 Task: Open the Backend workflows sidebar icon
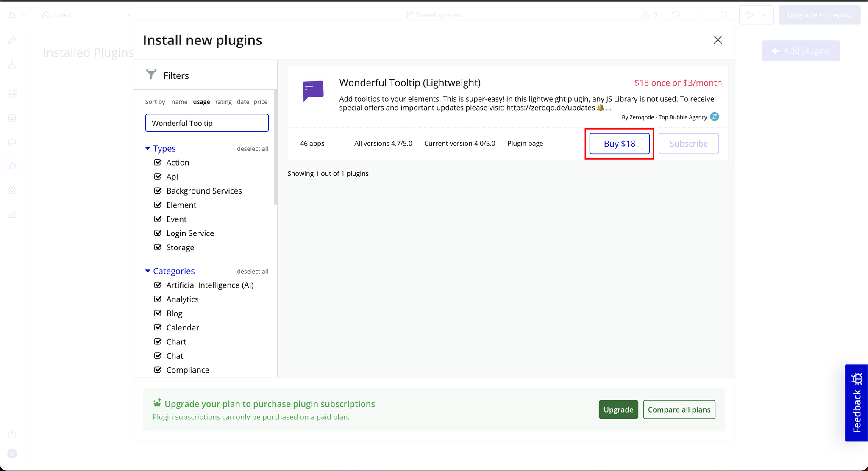tap(12, 94)
